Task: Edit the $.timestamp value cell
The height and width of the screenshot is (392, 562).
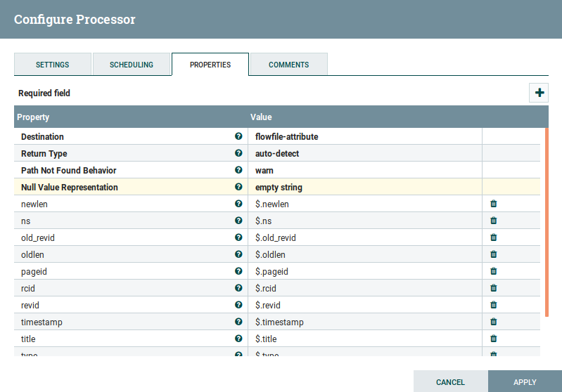Action: click(365, 322)
